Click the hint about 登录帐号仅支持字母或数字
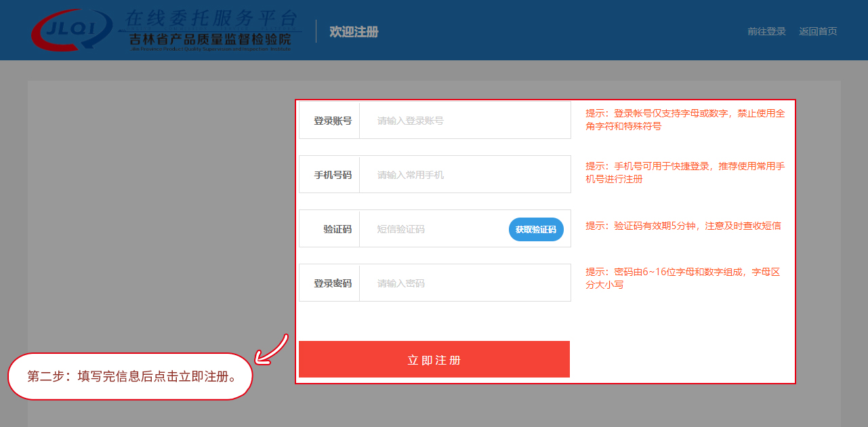Image resolution: width=868 pixels, height=427 pixels. point(684,120)
